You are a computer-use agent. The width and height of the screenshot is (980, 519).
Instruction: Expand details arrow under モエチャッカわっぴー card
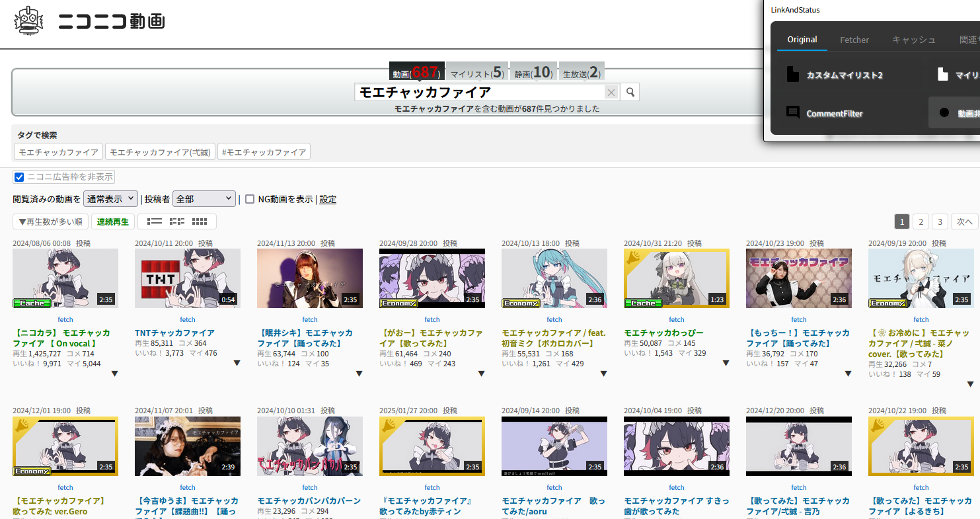pos(726,363)
